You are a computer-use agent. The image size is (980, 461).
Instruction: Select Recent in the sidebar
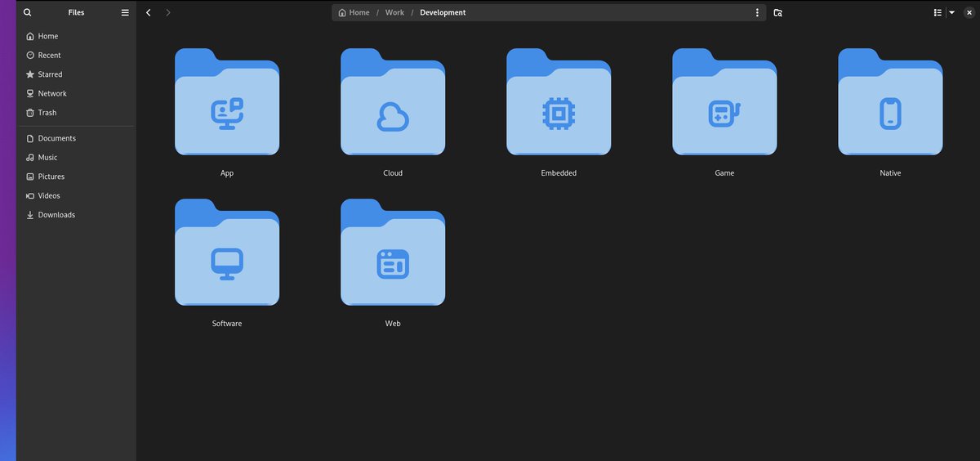click(76, 55)
